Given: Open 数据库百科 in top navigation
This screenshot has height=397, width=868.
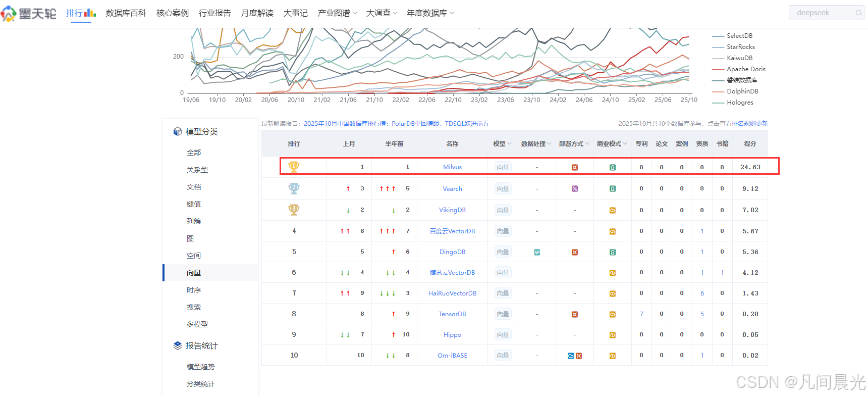Looking at the screenshot, I should pos(126,13).
